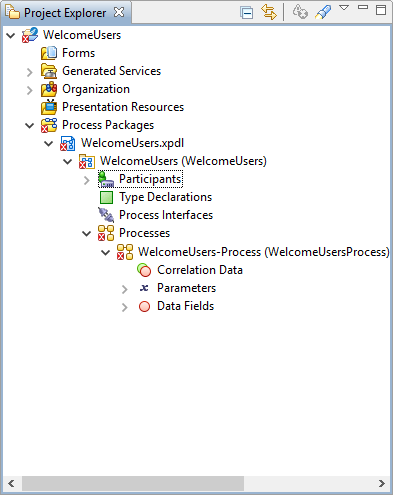
Task: Click the Processes icon
Action: [106, 233]
